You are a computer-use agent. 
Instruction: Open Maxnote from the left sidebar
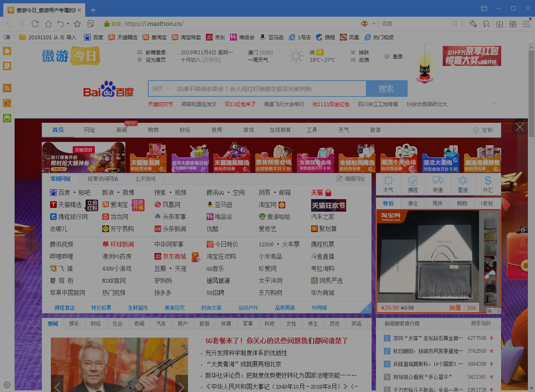(7, 66)
